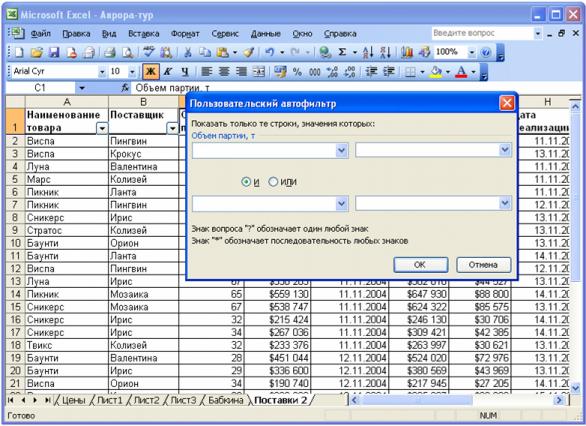Click Increase Decimal icon

(x=332, y=71)
